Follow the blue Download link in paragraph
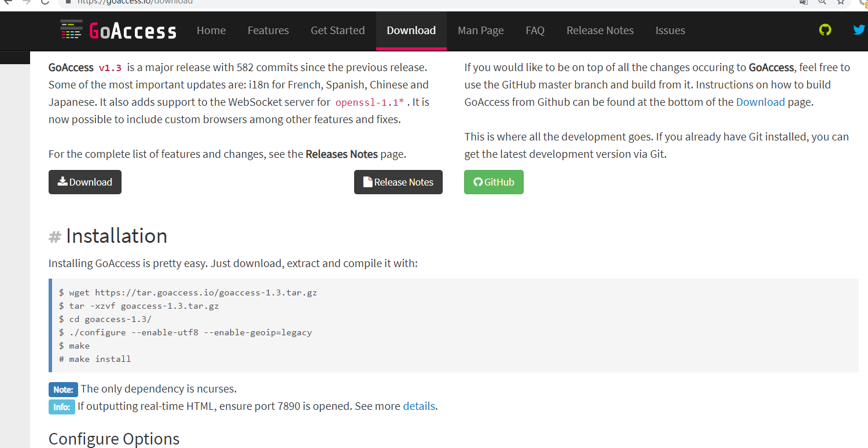Image resolution: width=868 pixels, height=448 pixels. (760, 102)
